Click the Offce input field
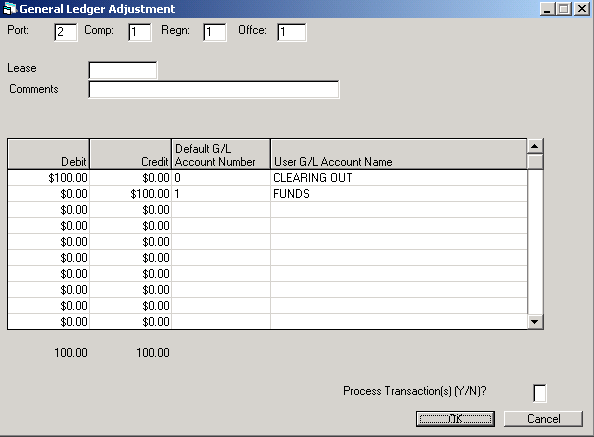Viewport: 594px width, 437px height. [291, 32]
